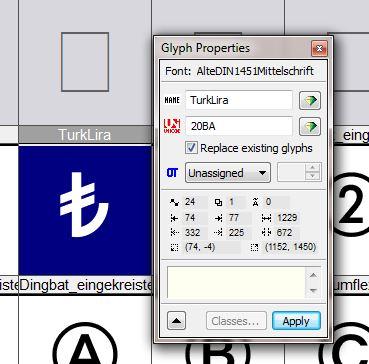The height and width of the screenshot is (364, 369).
Task: Click the instructions icon beside value 0
Action: (256, 202)
